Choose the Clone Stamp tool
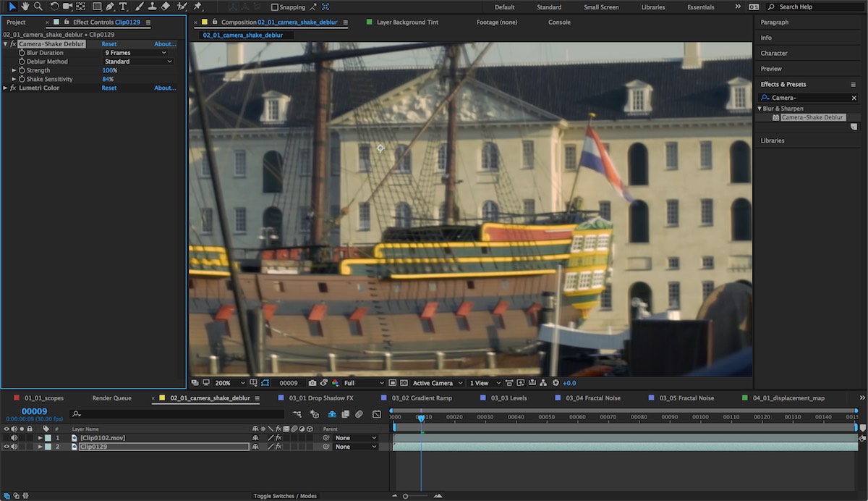Image resolution: width=868 pixels, height=501 pixels. pyautogui.click(x=151, y=7)
